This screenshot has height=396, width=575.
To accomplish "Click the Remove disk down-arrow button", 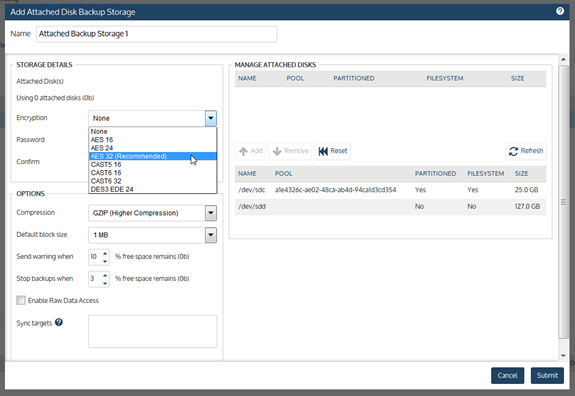I will 290,151.
